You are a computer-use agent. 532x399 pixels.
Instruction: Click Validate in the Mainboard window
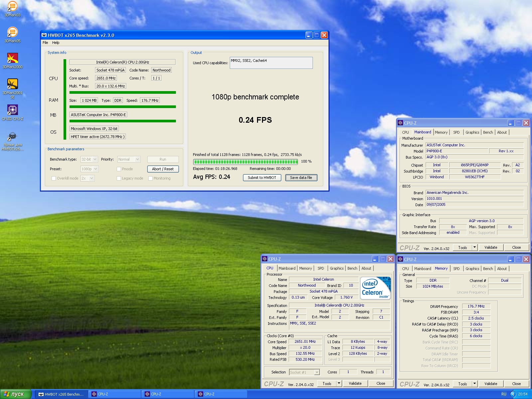tap(491, 247)
